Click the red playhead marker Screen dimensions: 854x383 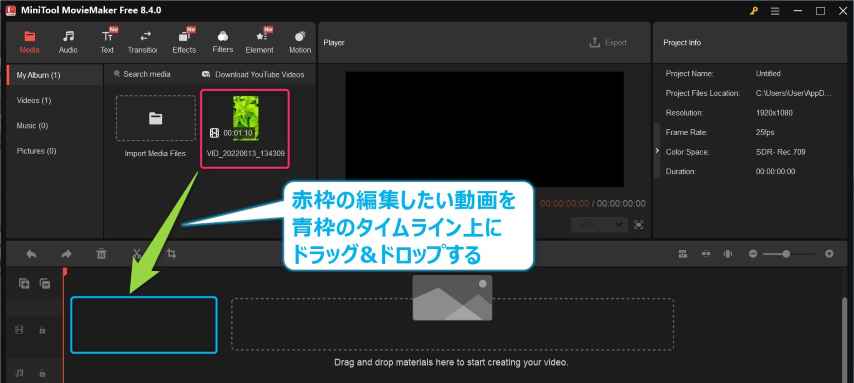pos(65,271)
